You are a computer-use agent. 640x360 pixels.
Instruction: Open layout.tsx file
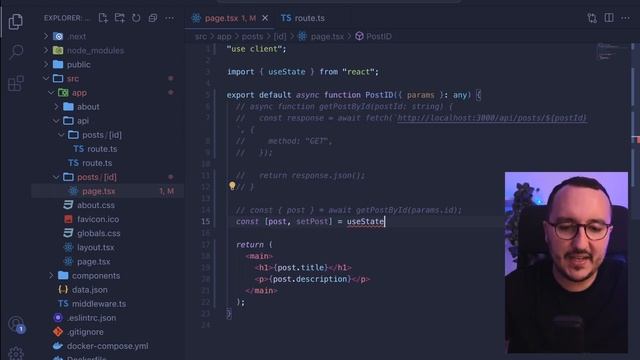pyautogui.click(x=96, y=247)
